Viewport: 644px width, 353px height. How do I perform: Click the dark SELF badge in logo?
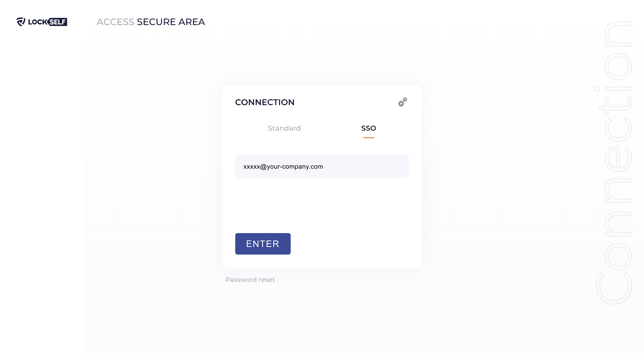57,22
